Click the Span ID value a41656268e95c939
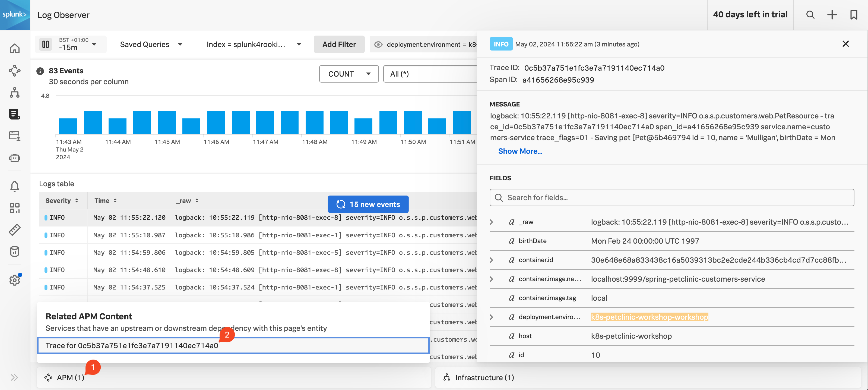The width and height of the screenshot is (868, 390). click(x=558, y=80)
